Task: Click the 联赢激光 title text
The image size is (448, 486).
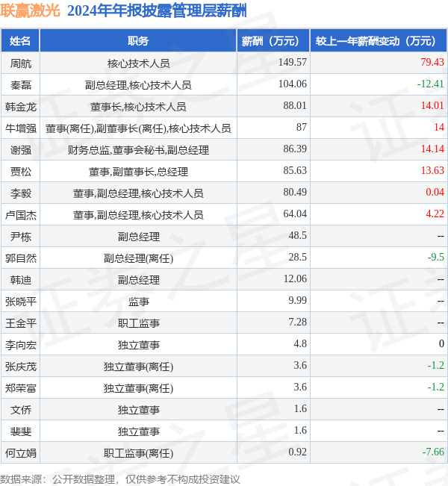Action: pos(30,11)
